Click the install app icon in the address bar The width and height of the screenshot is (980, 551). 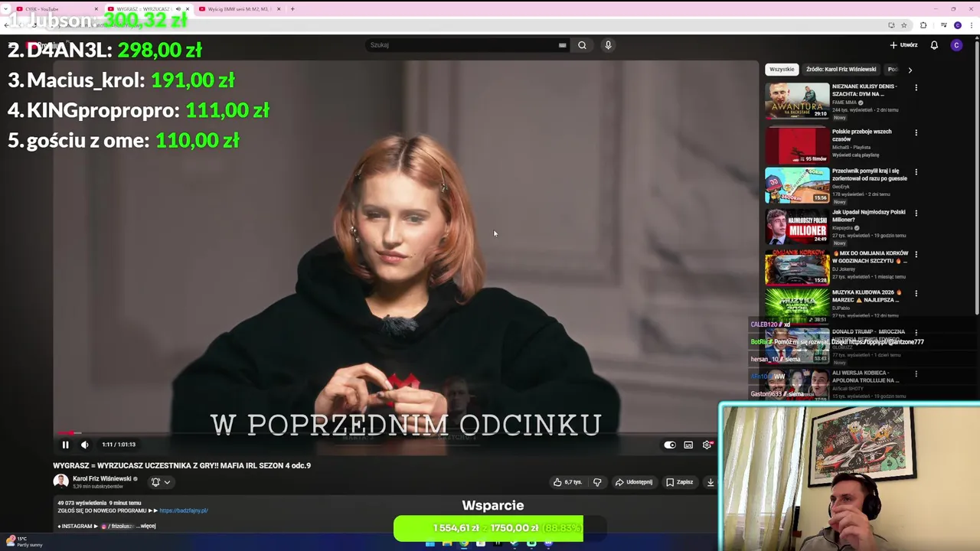(891, 25)
